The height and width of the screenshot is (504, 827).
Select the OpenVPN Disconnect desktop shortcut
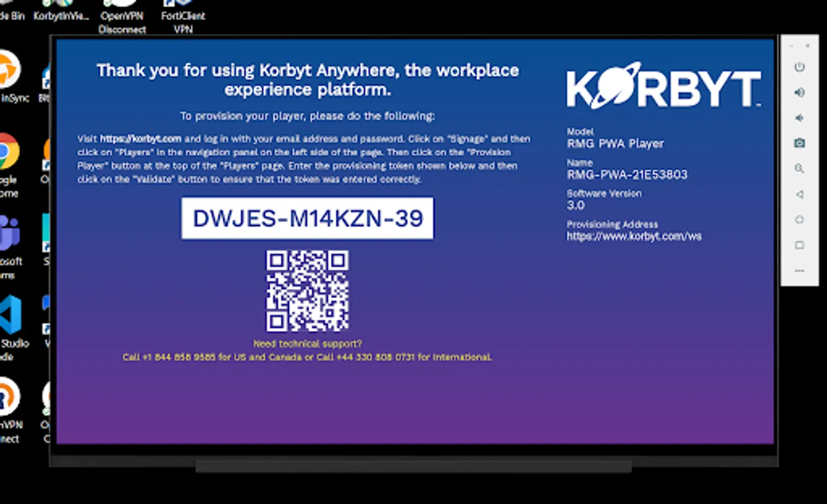(122, 17)
